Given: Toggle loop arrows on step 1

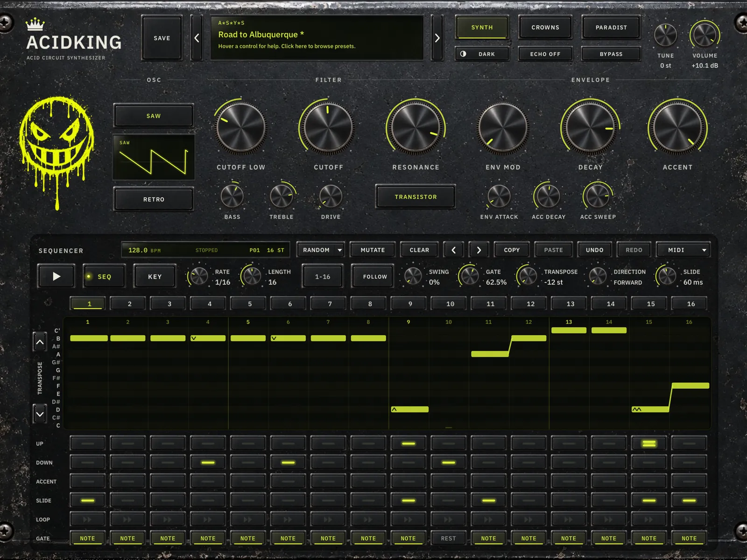Looking at the screenshot, I should pyautogui.click(x=87, y=519).
